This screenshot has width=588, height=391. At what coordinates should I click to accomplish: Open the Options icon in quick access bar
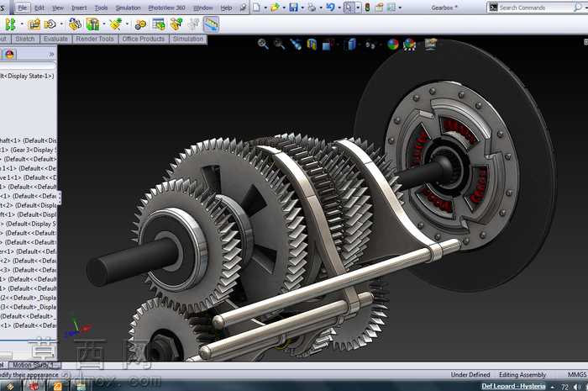tap(391, 7)
